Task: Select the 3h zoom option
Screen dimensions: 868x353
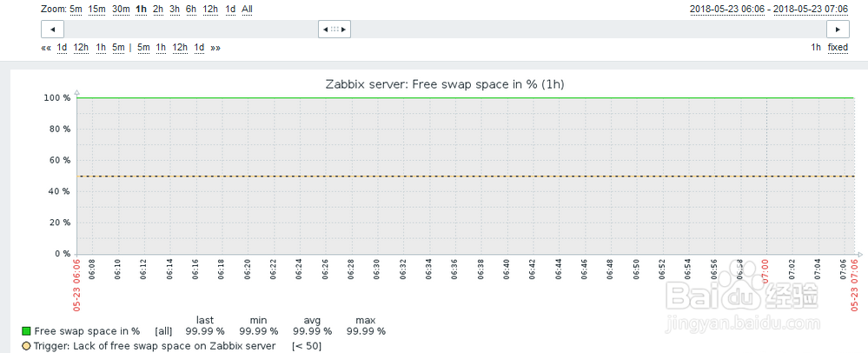Action: tap(175, 9)
